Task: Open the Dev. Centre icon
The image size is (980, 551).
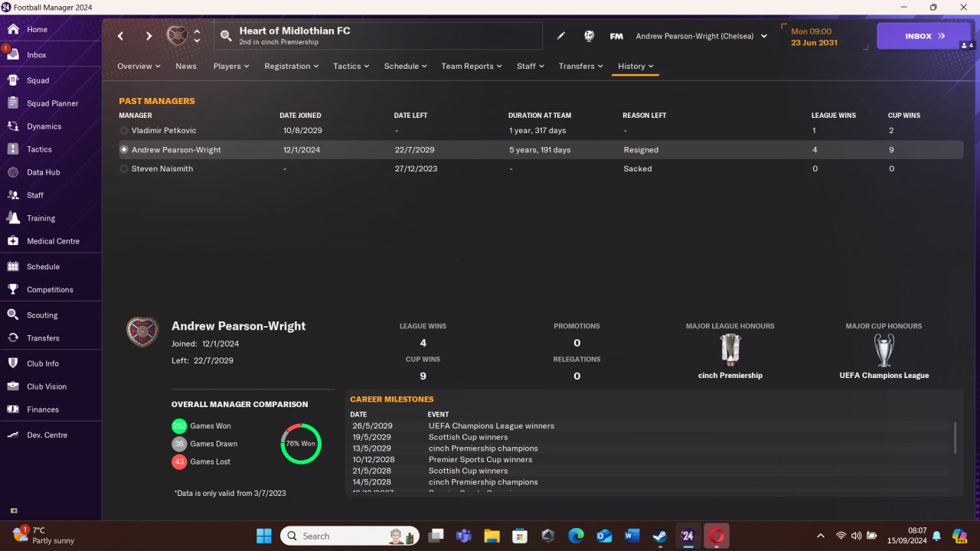Action: [x=13, y=435]
